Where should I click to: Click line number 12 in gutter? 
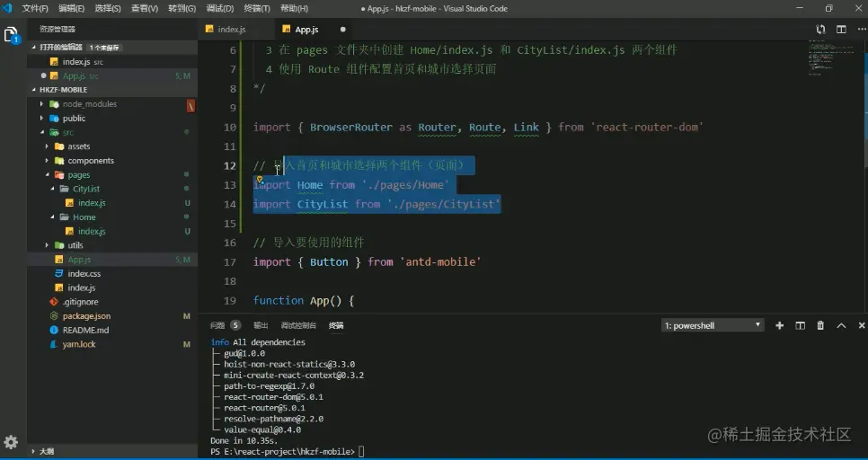229,165
